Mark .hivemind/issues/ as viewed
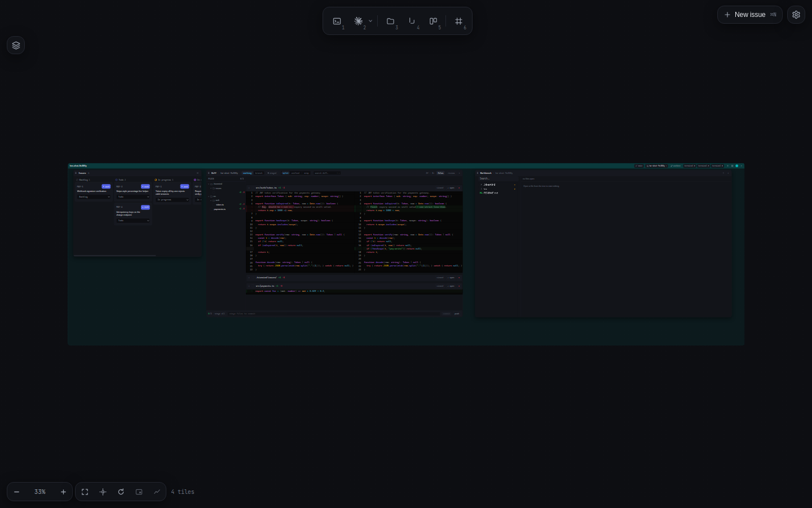The image size is (812, 508). pyautogui.click(x=440, y=278)
